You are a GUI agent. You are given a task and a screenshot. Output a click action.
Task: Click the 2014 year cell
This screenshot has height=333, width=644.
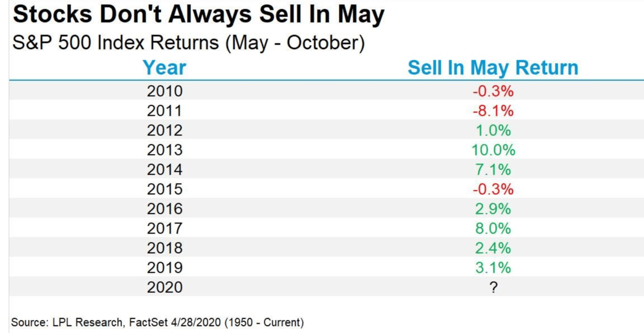point(164,169)
